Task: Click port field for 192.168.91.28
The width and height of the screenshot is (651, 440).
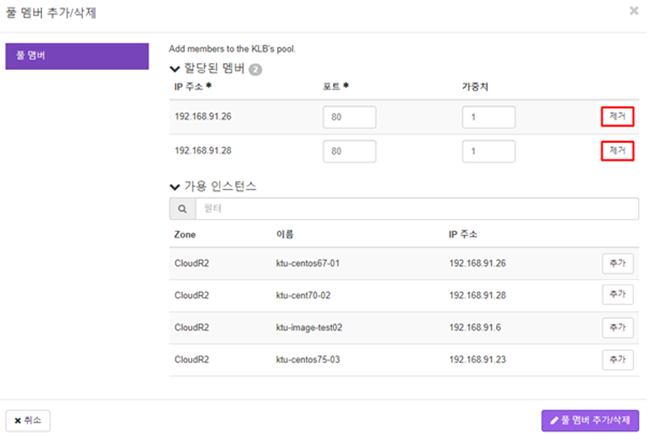Action: 350,151
